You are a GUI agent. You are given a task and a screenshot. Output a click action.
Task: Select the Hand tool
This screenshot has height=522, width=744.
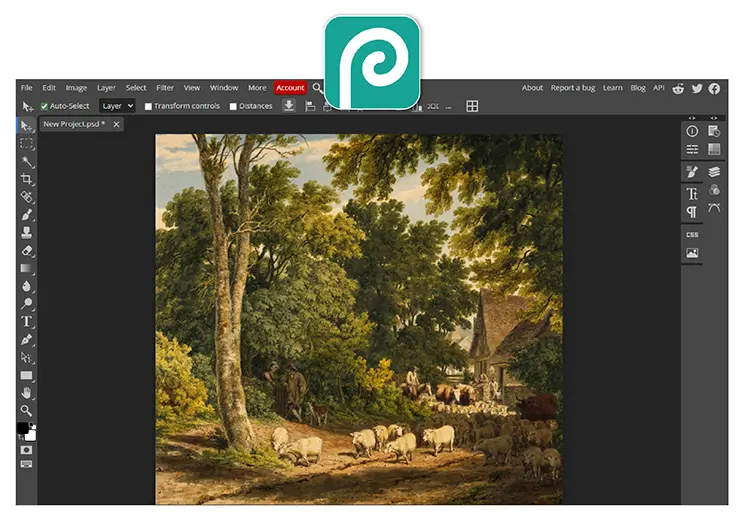pos(27,393)
